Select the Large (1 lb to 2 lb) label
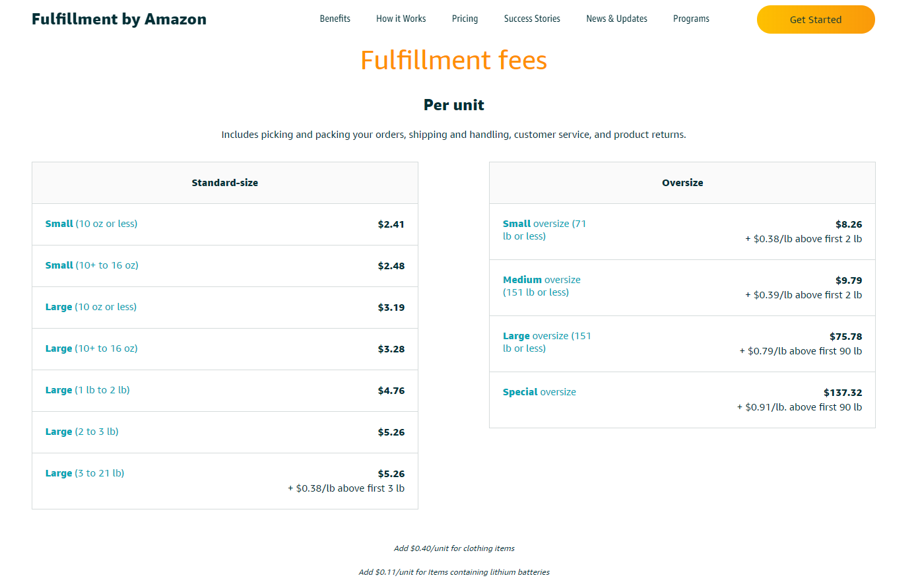The height and width of the screenshot is (588, 918). [x=88, y=390]
